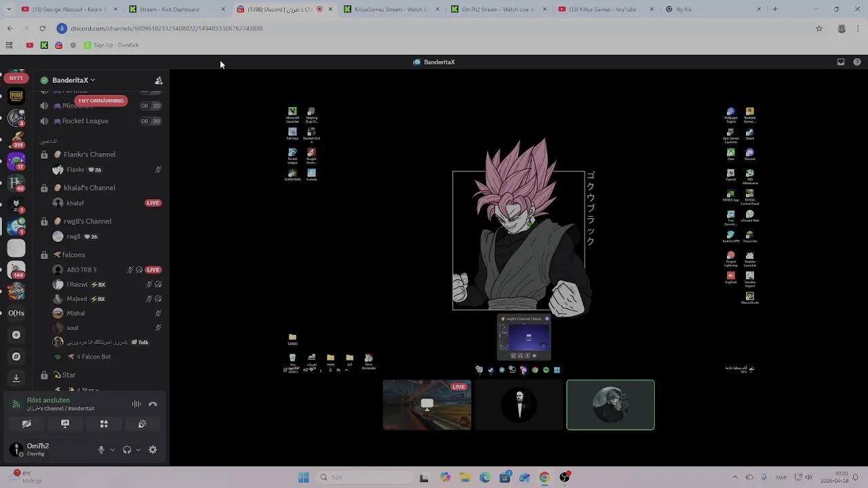This screenshot has height=488, width=868.
Task: Open Google Chrome from the taskbar
Action: click(x=545, y=477)
